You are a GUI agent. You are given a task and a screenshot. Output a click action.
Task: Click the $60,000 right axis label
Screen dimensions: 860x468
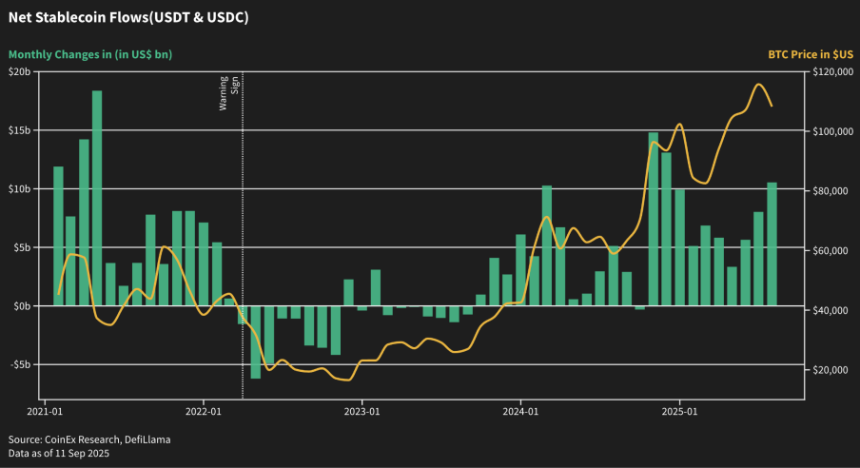[x=832, y=251]
